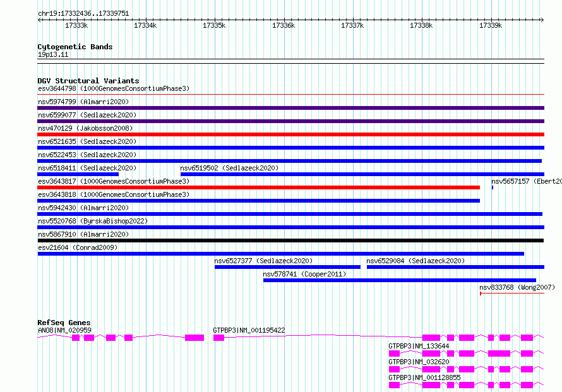Viewport: 562px width, 392px height.
Task: Click the 17336k ruler tick label
Action: [x=284, y=25]
